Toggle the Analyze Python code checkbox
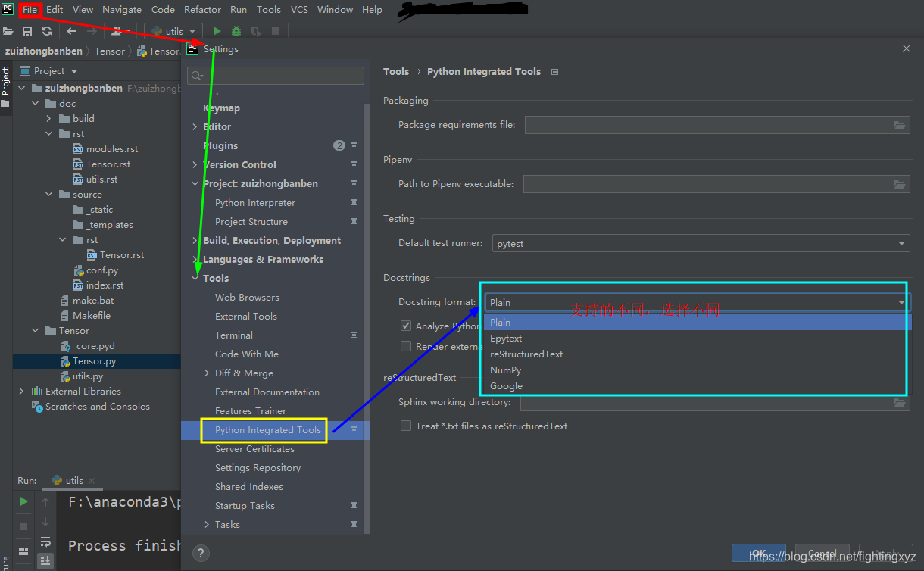This screenshot has width=924, height=571. click(x=406, y=326)
